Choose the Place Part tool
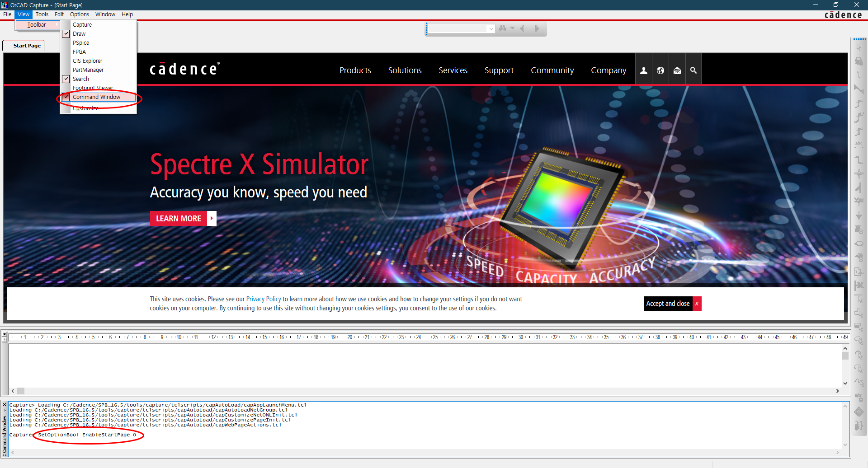 (x=859, y=61)
